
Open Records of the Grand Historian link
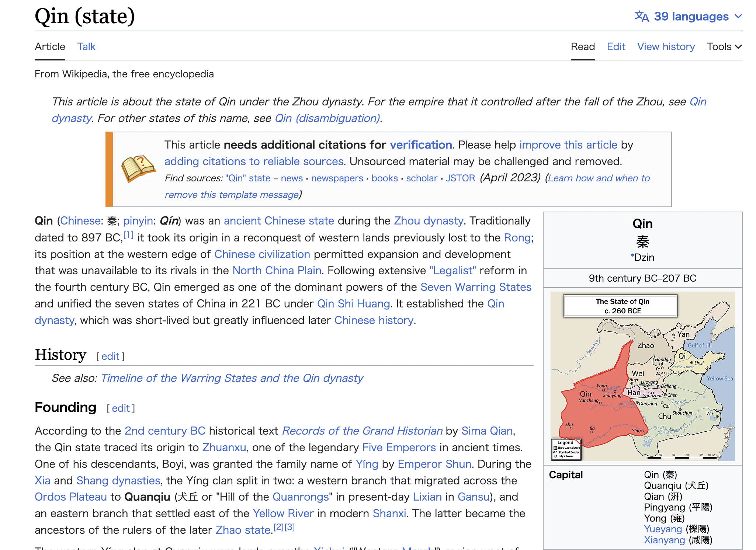363,431
